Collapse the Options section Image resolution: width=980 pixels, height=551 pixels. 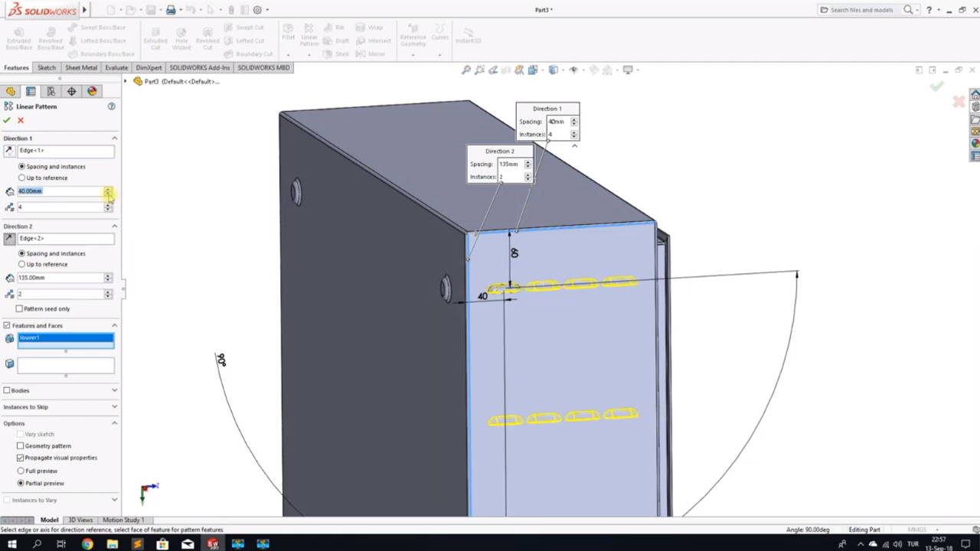tap(114, 423)
